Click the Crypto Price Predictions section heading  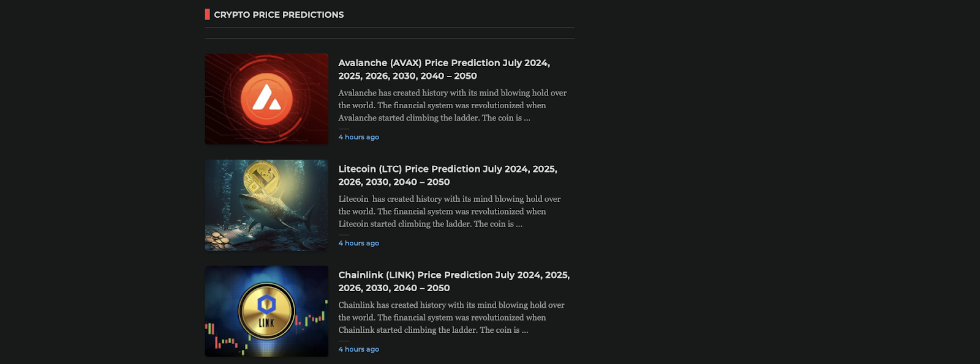279,15
